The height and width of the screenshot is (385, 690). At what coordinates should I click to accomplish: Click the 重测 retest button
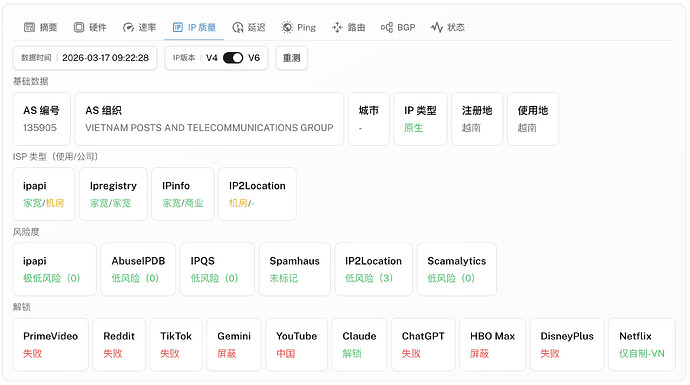[291, 58]
